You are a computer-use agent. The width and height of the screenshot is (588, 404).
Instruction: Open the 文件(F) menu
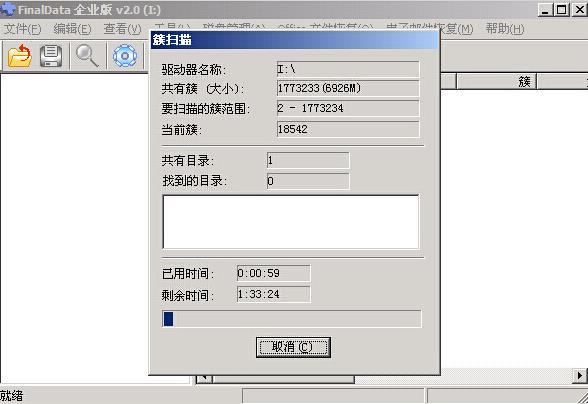tap(22, 29)
